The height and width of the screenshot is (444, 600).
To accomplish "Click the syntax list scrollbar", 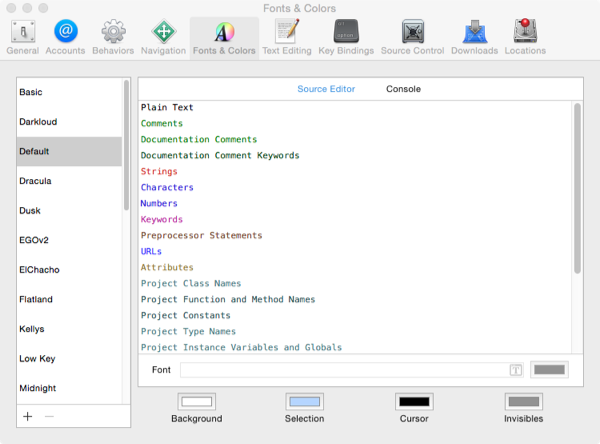I will [577, 188].
